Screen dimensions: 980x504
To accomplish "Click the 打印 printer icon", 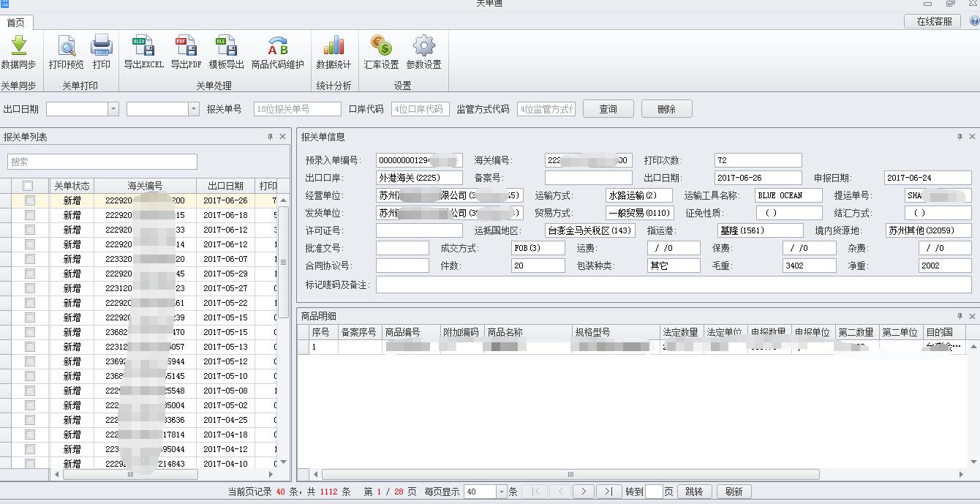I will click(x=102, y=45).
